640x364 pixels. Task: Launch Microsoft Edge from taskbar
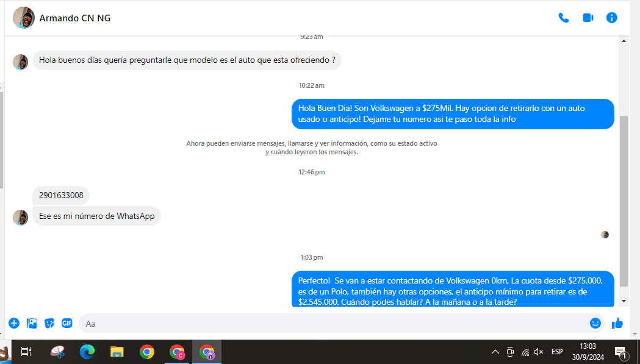point(87,352)
